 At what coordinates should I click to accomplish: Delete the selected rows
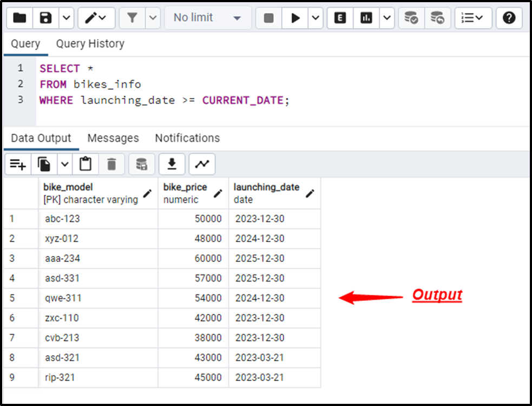click(111, 163)
